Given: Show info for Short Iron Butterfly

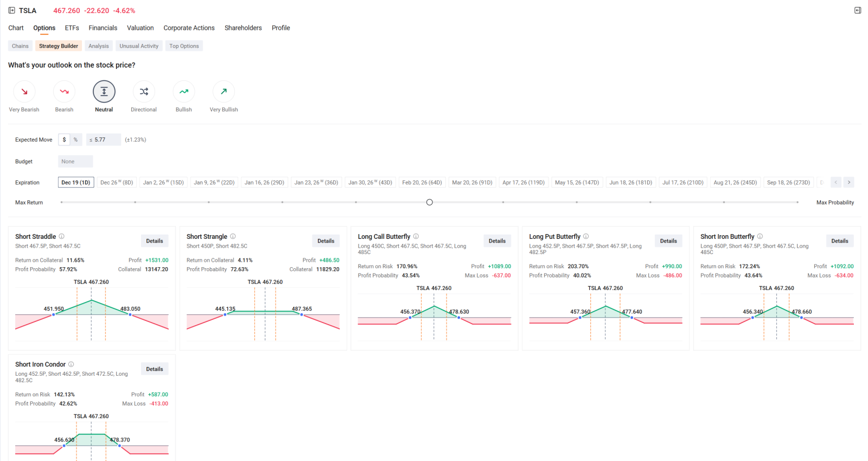Looking at the screenshot, I should pyautogui.click(x=760, y=236).
